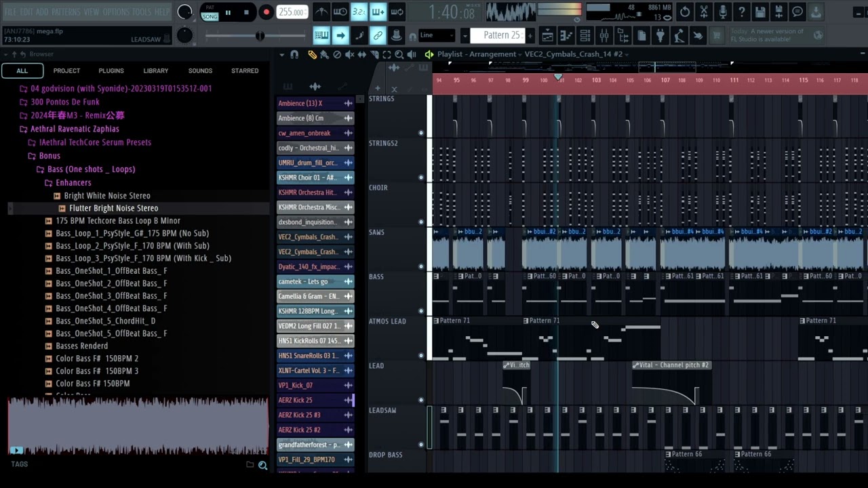The height and width of the screenshot is (488, 868).
Task: Click the browser search magnifier icon
Action: (262, 465)
